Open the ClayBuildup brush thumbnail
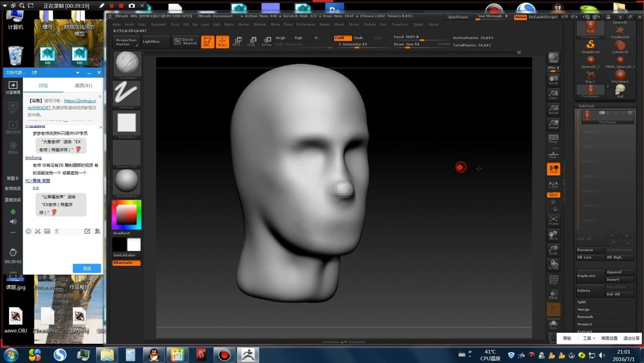Image resolution: width=644 pixels, height=363 pixels. 126,64
